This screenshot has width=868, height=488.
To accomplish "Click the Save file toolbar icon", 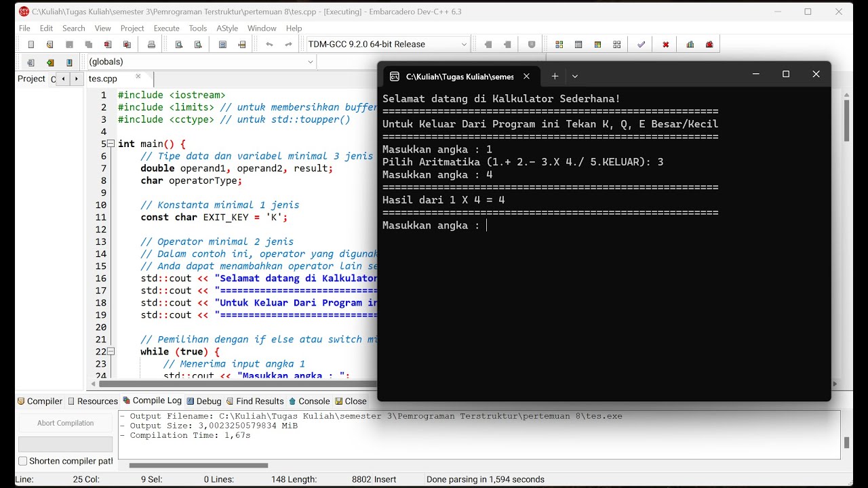I will [x=69, y=45].
